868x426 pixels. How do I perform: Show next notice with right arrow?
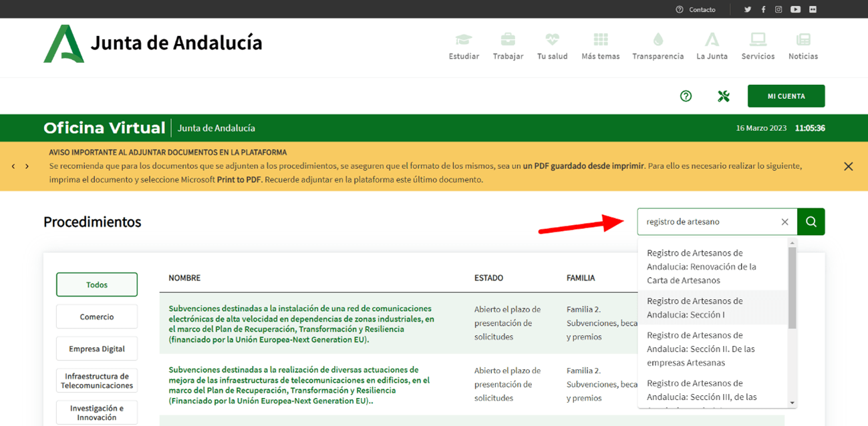pos(27,166)
